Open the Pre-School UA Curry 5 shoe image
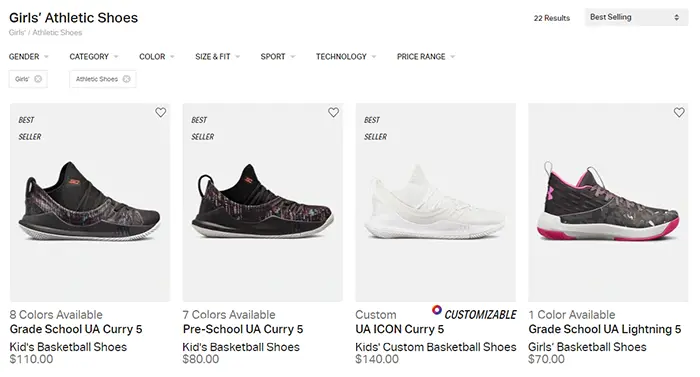Image resolution: width=700 pixels, height=377 pixels. tap(262, 202)
